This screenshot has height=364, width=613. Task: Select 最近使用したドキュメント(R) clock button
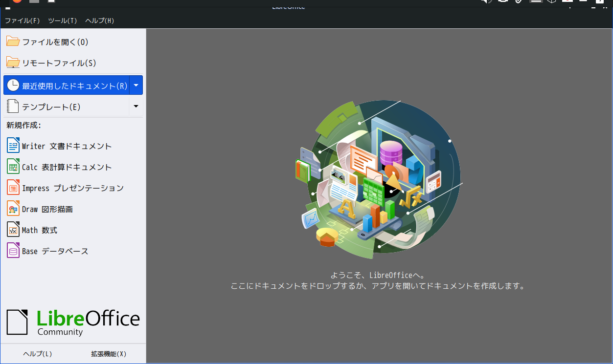click(67, 86)
